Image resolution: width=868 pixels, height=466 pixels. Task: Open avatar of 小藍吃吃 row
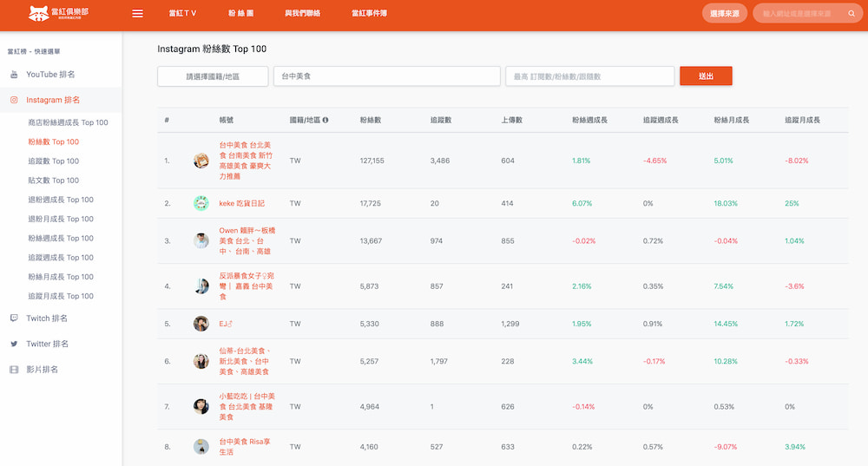(201, 407)
